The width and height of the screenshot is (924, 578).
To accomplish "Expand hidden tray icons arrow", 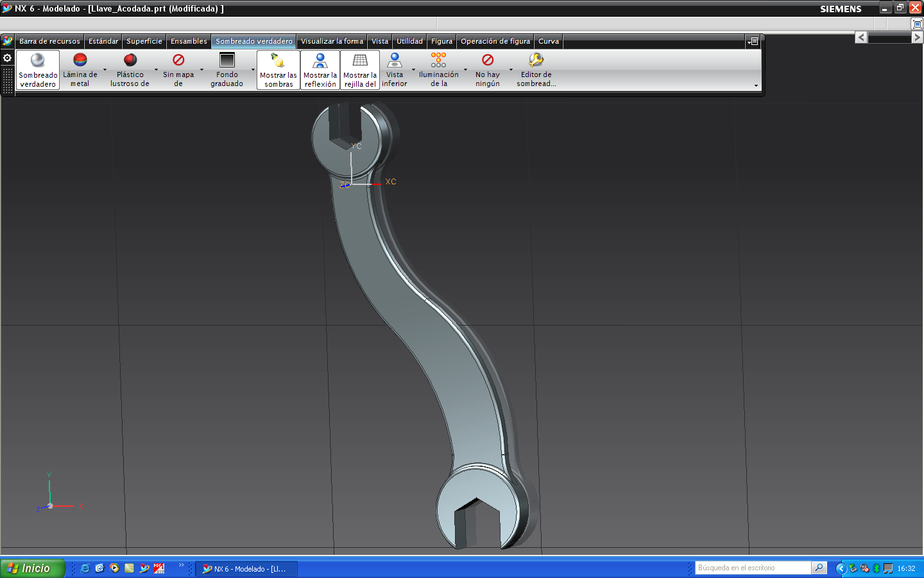I will [x=841, y=568].
